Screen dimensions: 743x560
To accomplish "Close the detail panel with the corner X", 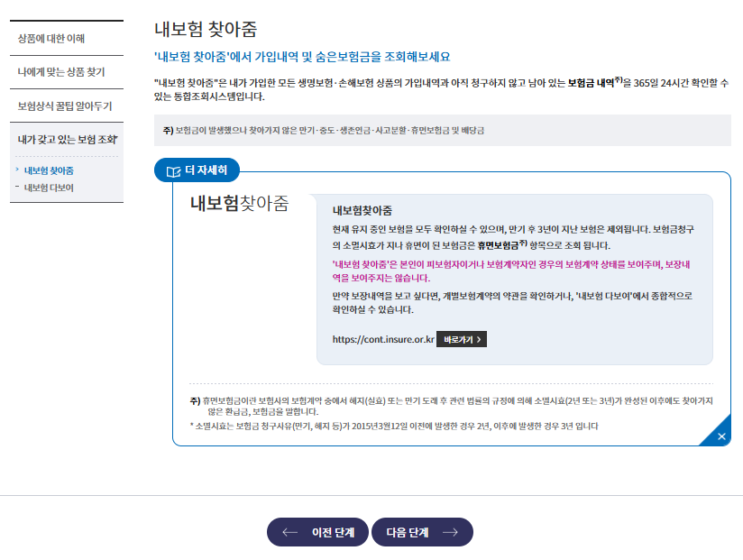I will click(720, 436).
